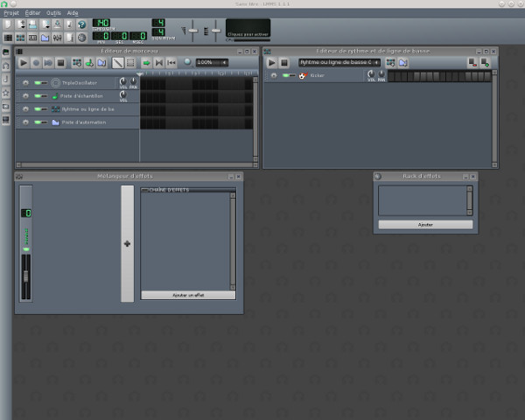Click the Kicker instrument icon

(304, 76)
